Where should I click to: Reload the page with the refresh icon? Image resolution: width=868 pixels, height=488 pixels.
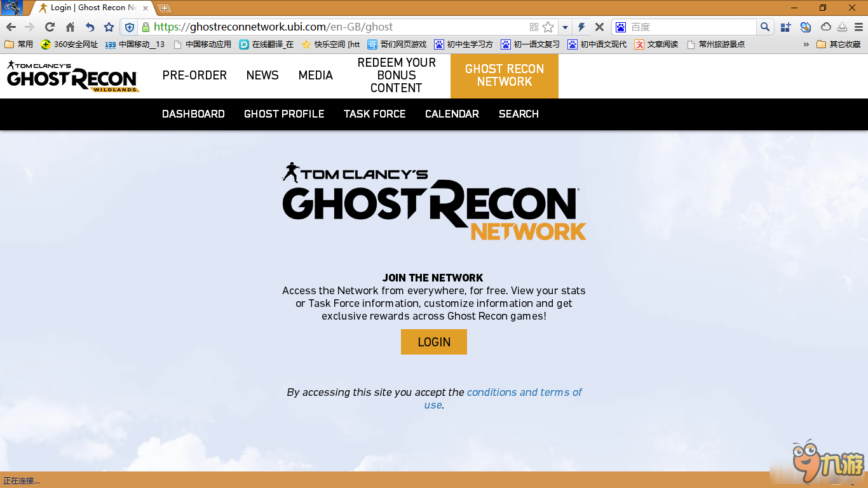point(50,27)
